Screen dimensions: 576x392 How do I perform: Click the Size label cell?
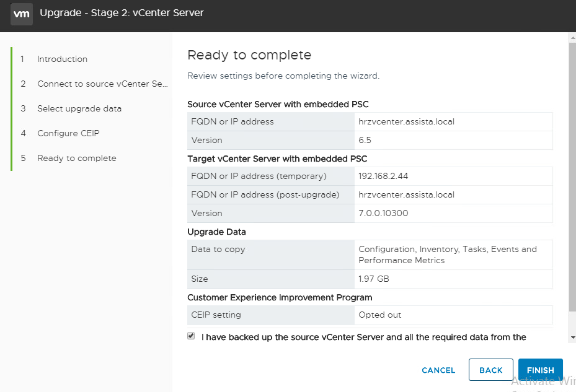point(271,279)
